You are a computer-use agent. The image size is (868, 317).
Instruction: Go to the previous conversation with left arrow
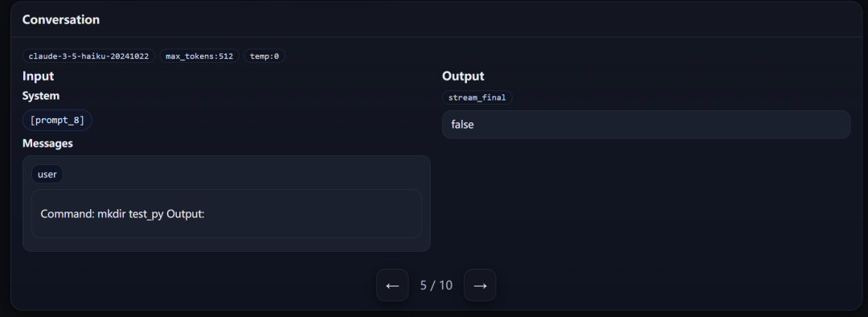pyautogui.click(x=392, y=286)
